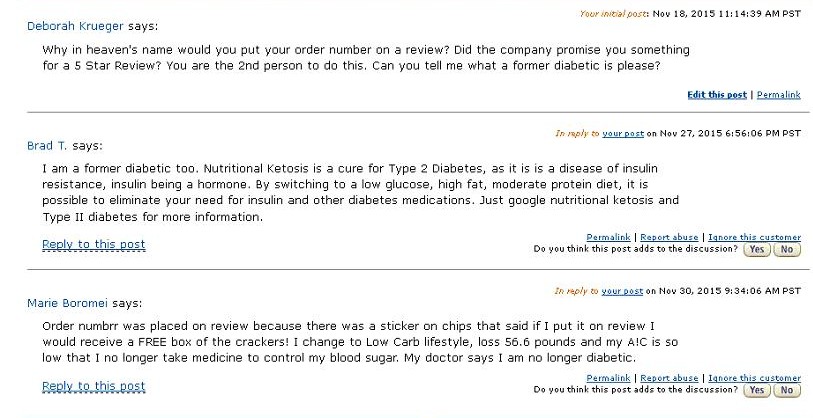Vote No on Brad T.'s post
The image size is (813, 418).
pyautogui.click(x=787, y=249)
